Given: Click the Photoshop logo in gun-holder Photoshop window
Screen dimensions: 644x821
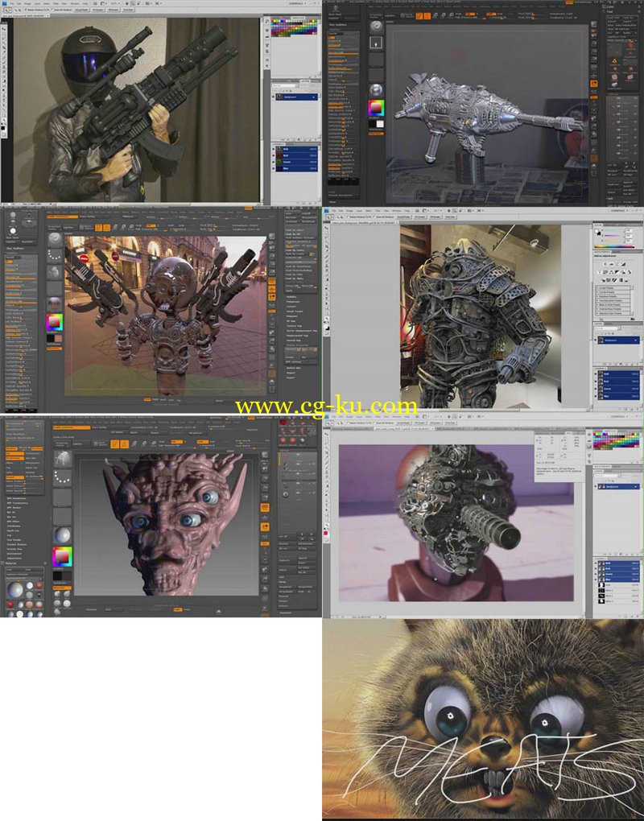Looking at the screenshot, I should coord(4,3).
